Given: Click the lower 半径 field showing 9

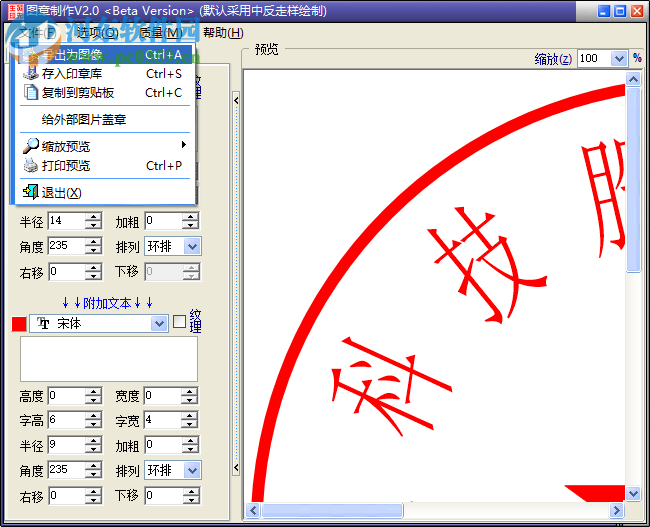Looking at the screenshot, I should click(x=67, y=445).
